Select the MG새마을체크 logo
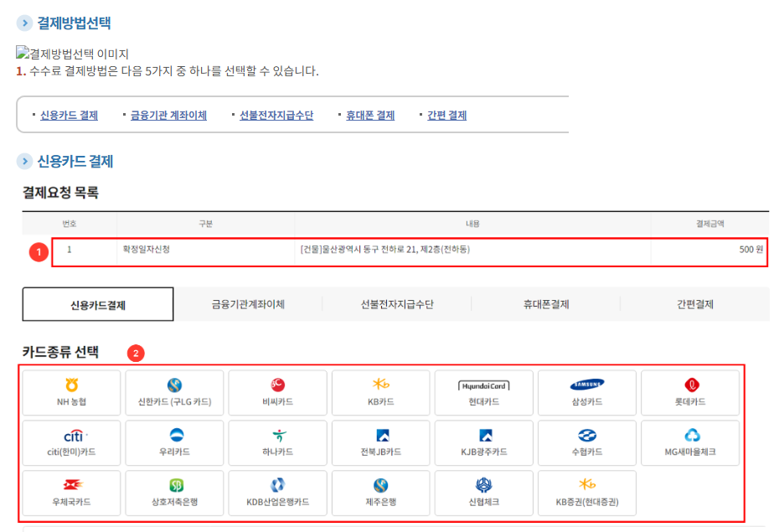The height and width of the screenshot is (532, 779). pos(692,436)
